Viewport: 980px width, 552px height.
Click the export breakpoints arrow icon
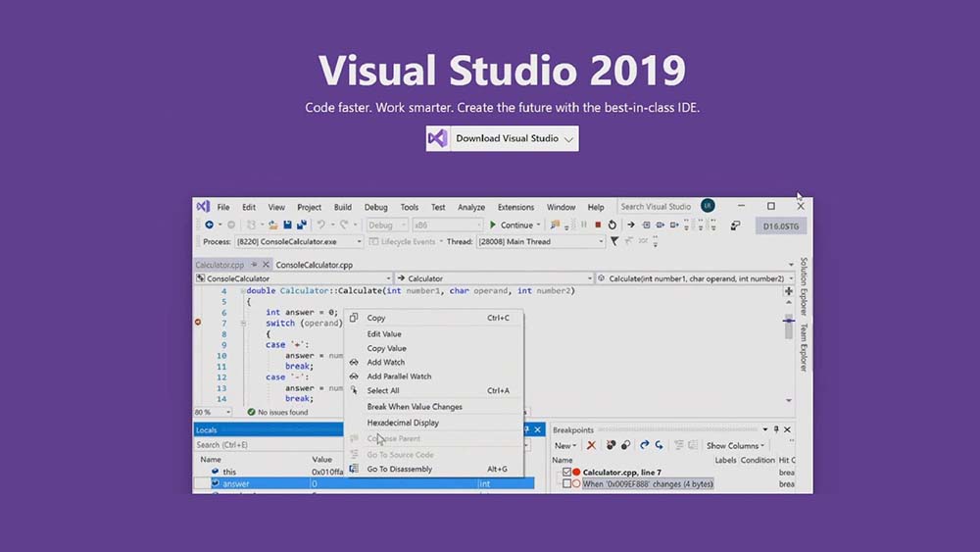tap(645, 445)
